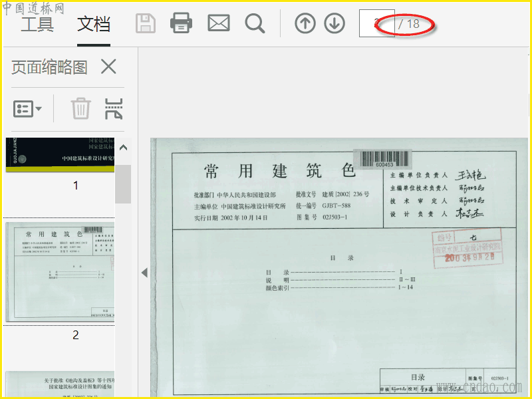Click the save floppy disk icon
The image size is (532, 399).
(146, 23)
